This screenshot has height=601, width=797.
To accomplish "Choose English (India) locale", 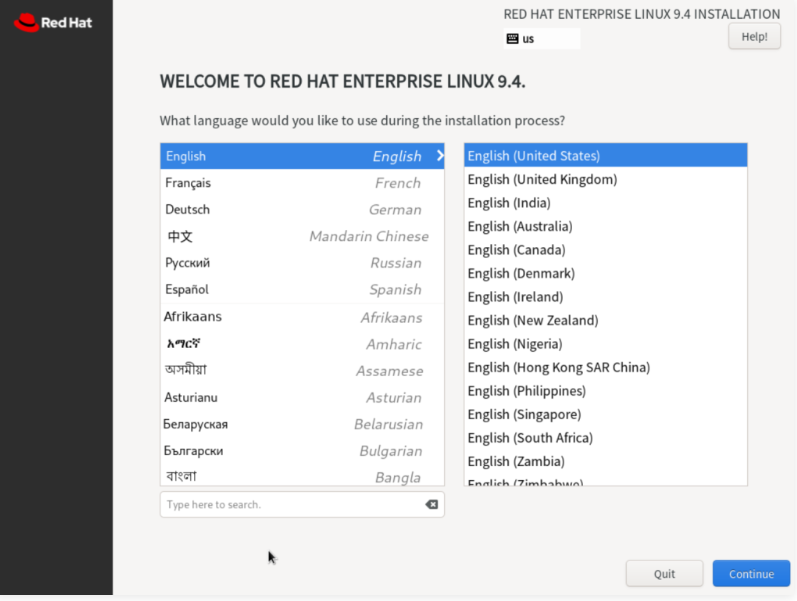I will coord(605,202).
